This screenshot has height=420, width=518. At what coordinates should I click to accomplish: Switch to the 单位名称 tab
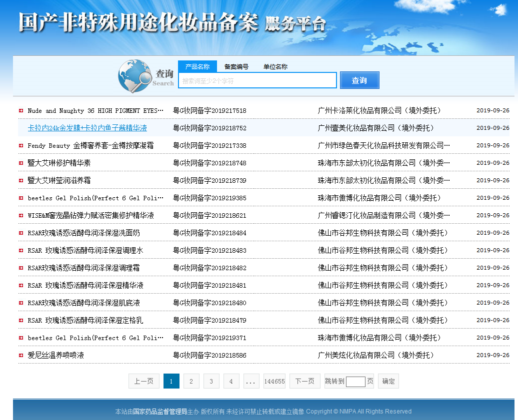(274, 66)
